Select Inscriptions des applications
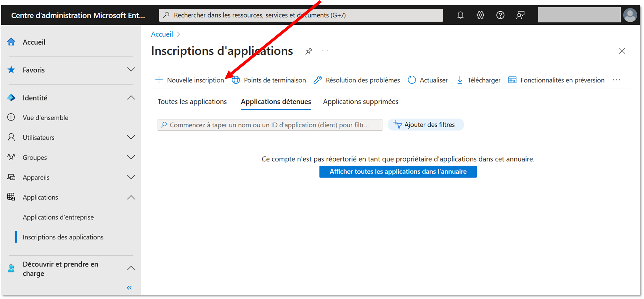Viewport: 644px width, 299px height. (63, 237)
